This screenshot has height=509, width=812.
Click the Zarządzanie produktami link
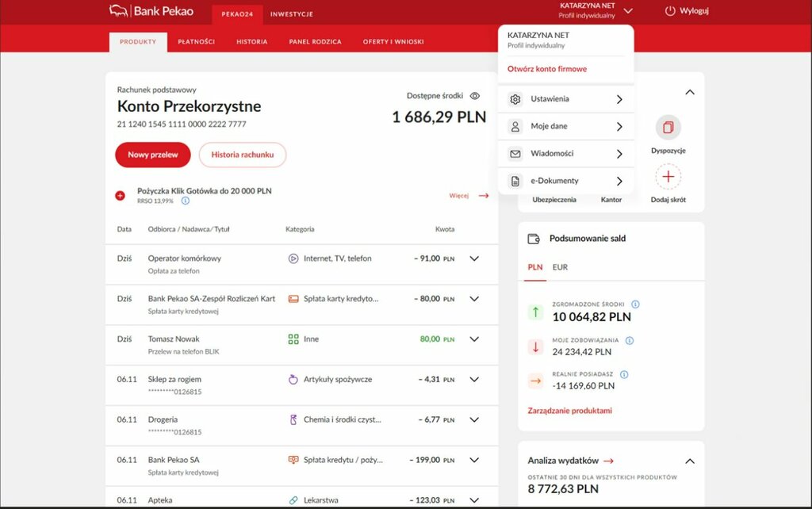coord(569,411)
